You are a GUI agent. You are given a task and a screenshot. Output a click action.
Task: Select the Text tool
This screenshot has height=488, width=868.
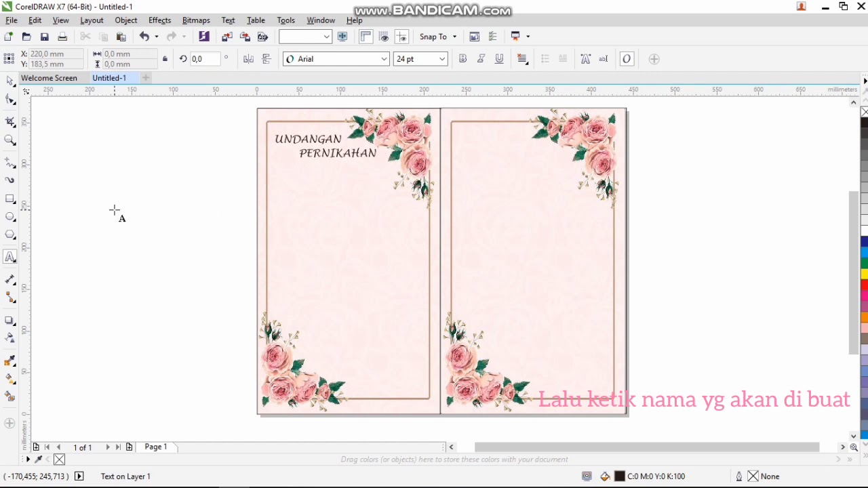(9, 258)
